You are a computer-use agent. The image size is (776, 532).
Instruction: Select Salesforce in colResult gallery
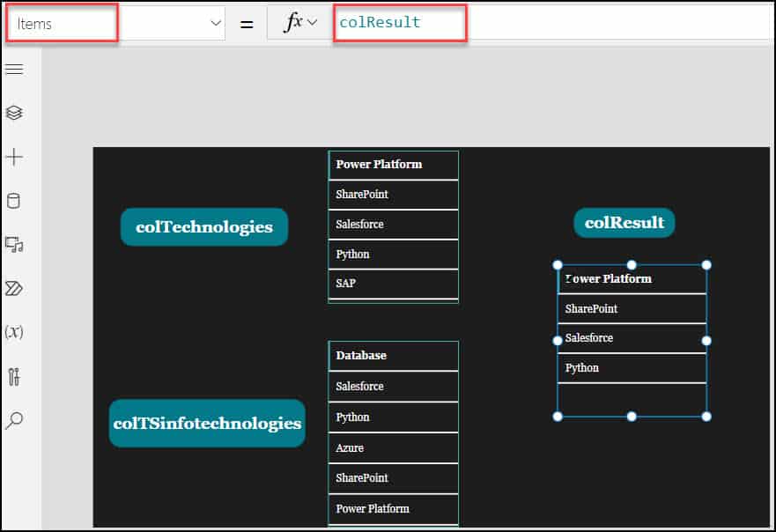click(632, 338)
